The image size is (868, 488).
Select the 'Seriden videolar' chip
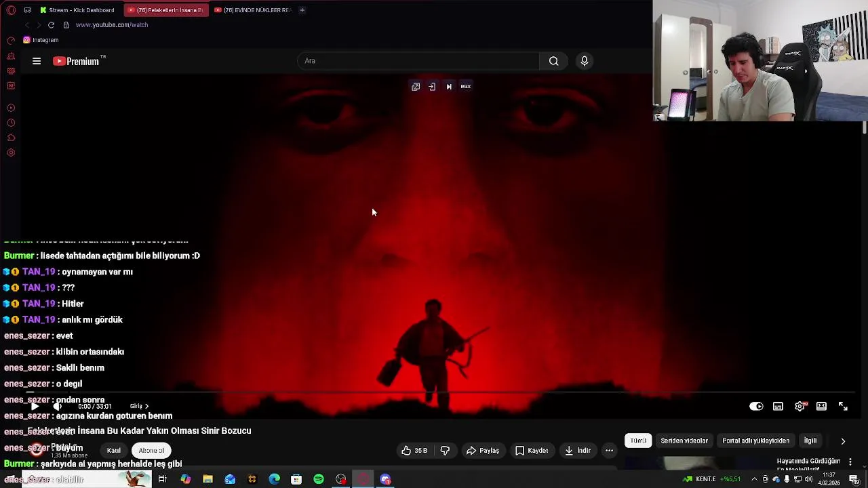pos(684,441)
